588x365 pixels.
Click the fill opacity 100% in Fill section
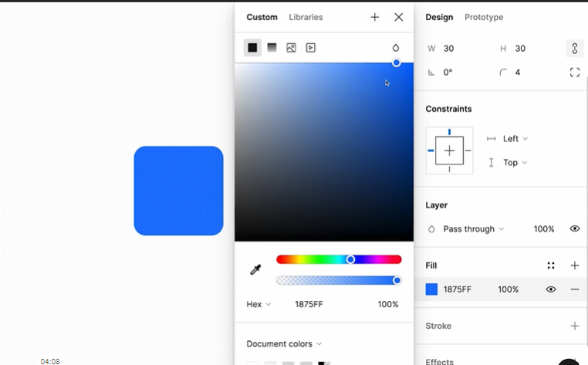click(508, 289)
